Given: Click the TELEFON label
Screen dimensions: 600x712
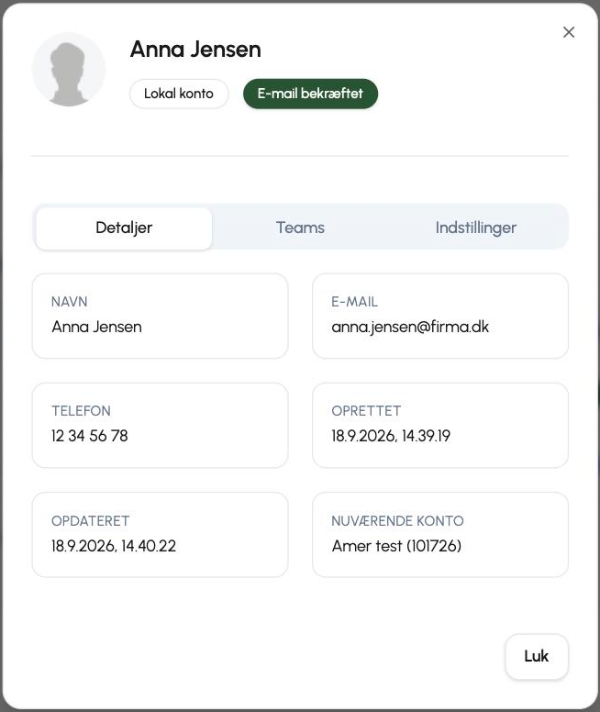Looking at the screenshot, I should (81, 411).
